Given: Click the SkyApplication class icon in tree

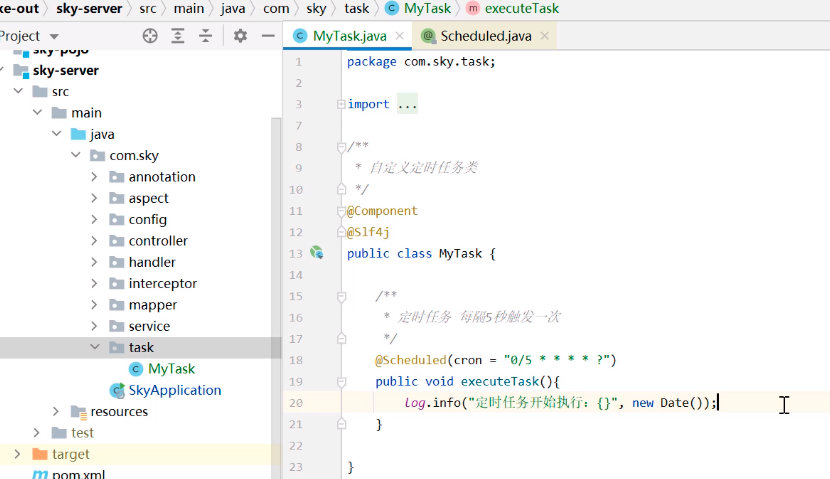Looking at the screenshot, I should point(117,390).
